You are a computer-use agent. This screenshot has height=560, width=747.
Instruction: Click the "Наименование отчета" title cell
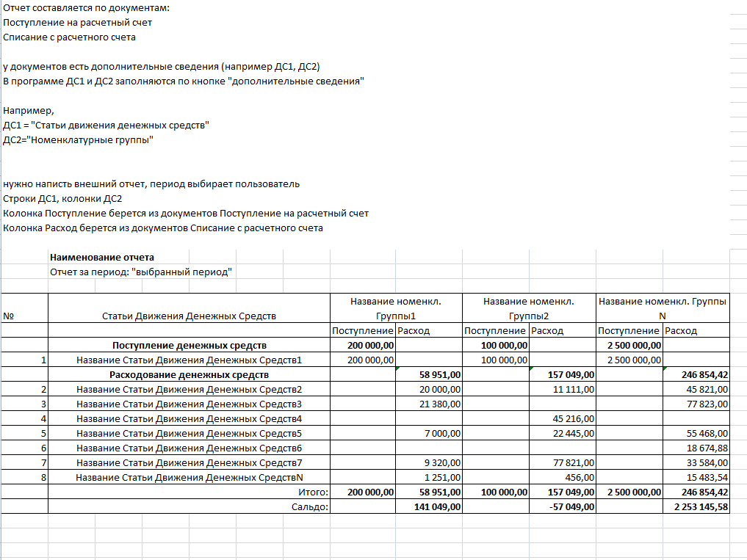click(x=102, y=257)
